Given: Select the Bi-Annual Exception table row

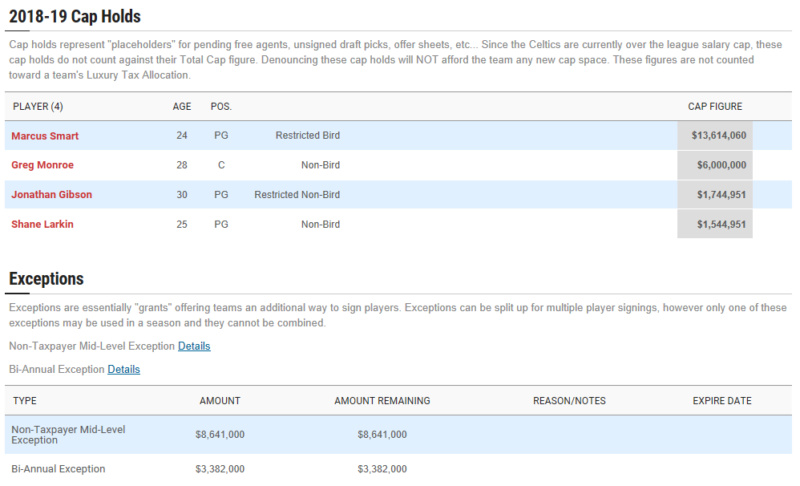Looking at the screenshot, I should [398, 469].
